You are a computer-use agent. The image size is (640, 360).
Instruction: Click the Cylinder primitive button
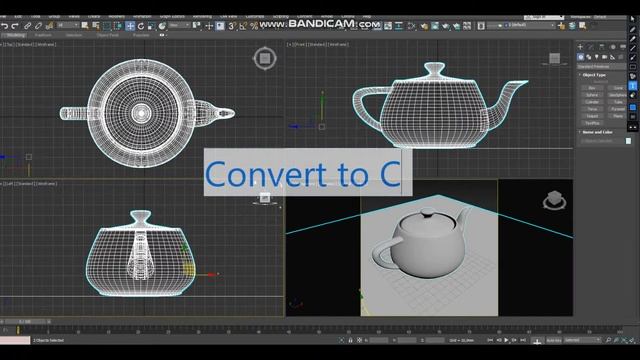tap(592, 102)
